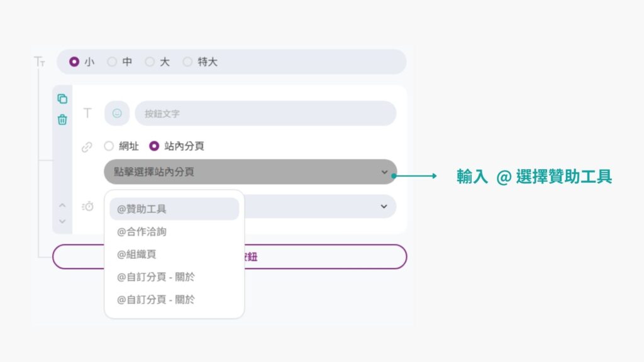Click the link chain icon
The height and width of the screenshot is (362, 644).
tap(87, 146)
